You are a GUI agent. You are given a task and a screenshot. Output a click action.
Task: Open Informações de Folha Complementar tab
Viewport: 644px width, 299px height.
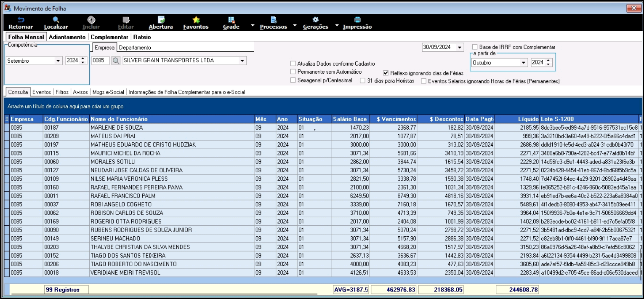coord(187,92)
